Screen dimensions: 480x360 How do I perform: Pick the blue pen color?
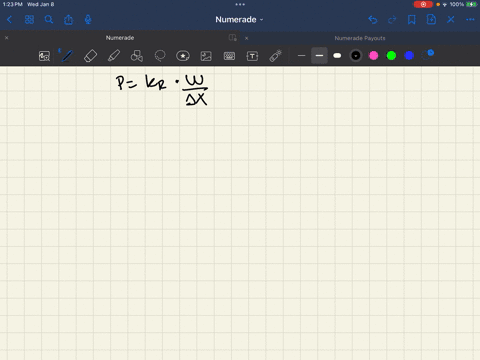pyautogui.click(x=409, y=56)
